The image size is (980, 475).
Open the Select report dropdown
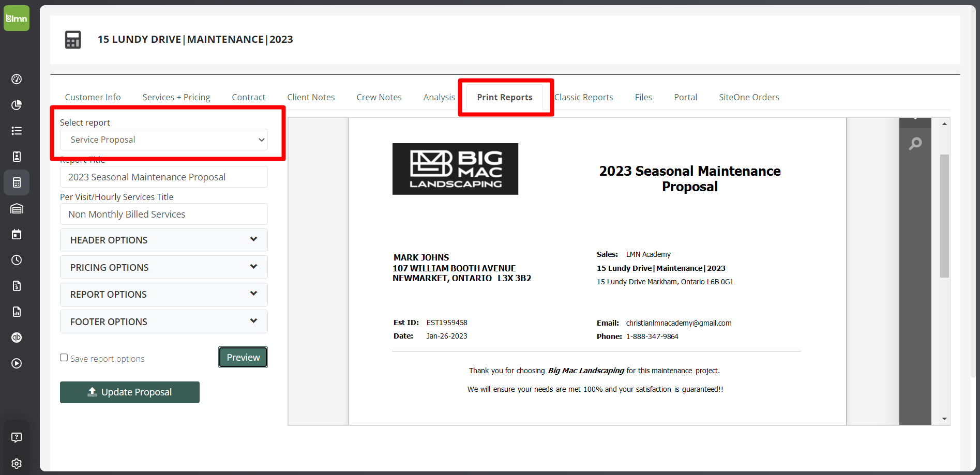click(x=164, y=140)
